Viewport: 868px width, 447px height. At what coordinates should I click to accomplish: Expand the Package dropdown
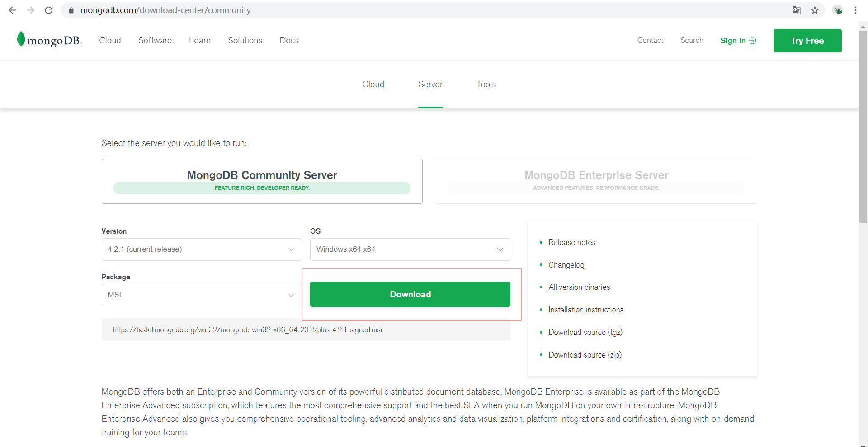click(x=202, y=295)
